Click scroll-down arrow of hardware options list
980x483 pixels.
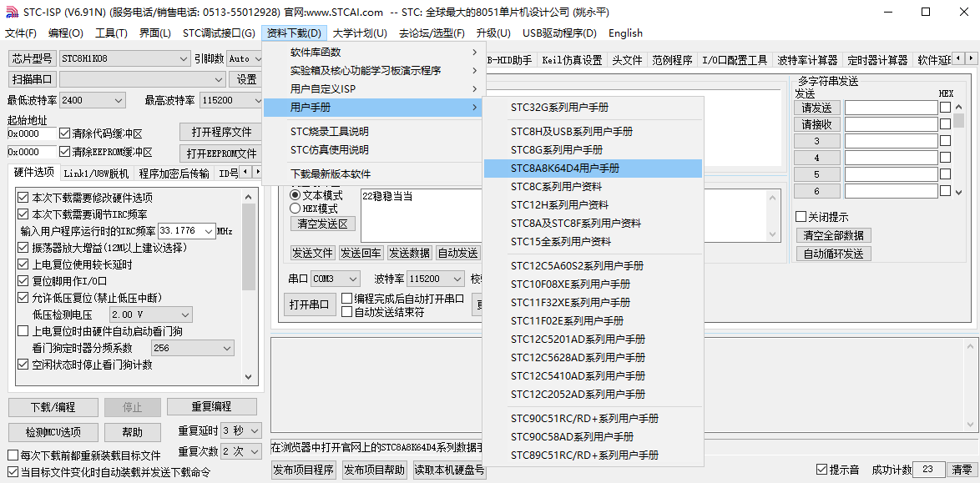point(248,376)
